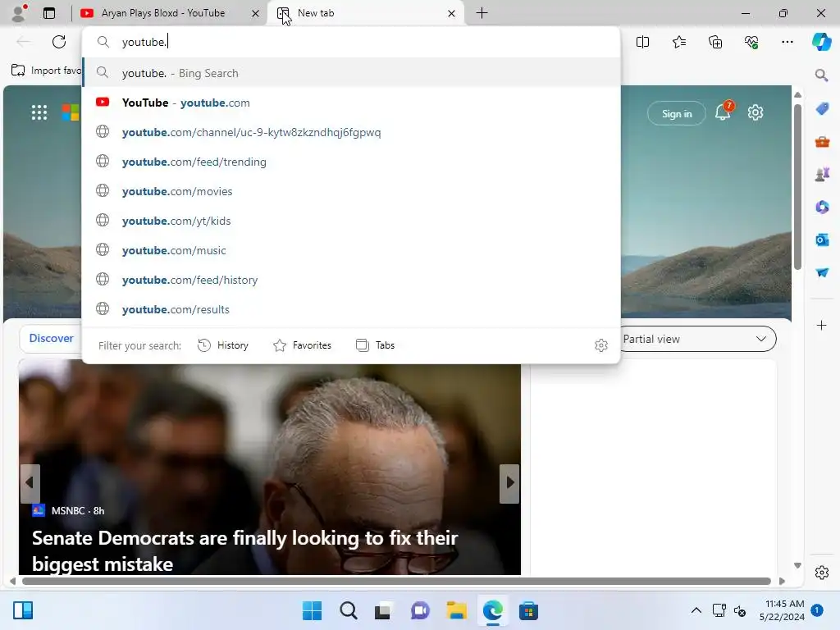Click in the address bar text field

click(351, 42)
